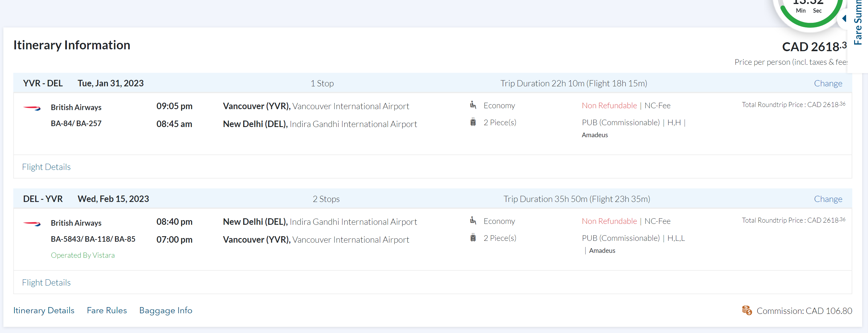This screenshot has width=868, height=333.
Task: Expand Flight Details for DEL - YVR
Action: [x=46, y=282]
